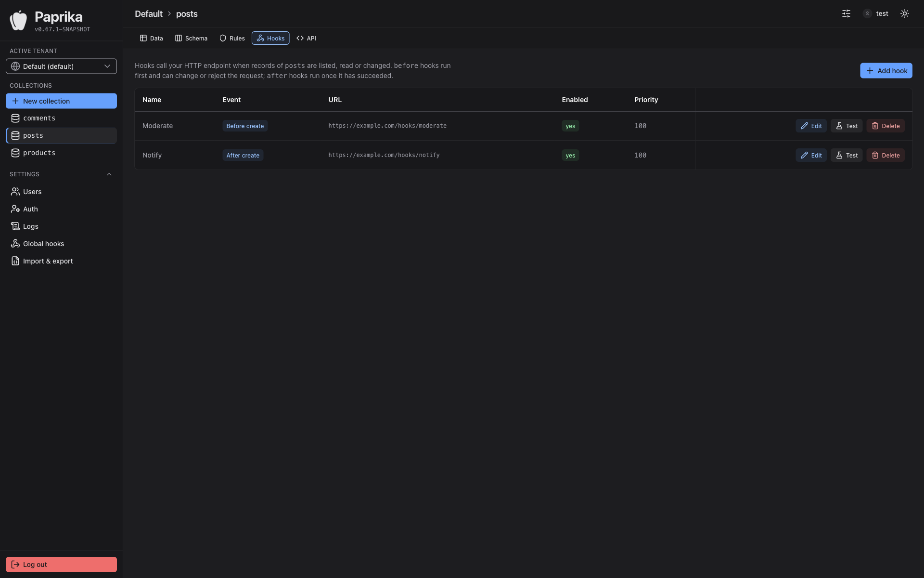This screenshot has height=578, width=924.
Task: Click the Log out button
Action: [61, 565]
